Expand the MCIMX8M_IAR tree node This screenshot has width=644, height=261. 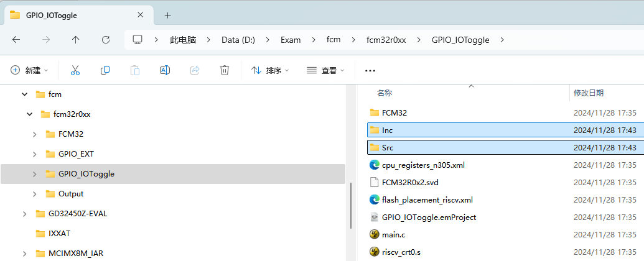25,254
